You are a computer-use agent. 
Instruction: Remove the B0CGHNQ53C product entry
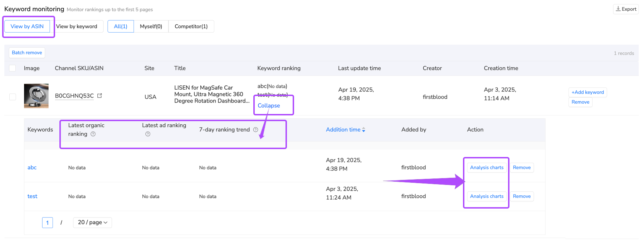(x=580, y=102)
